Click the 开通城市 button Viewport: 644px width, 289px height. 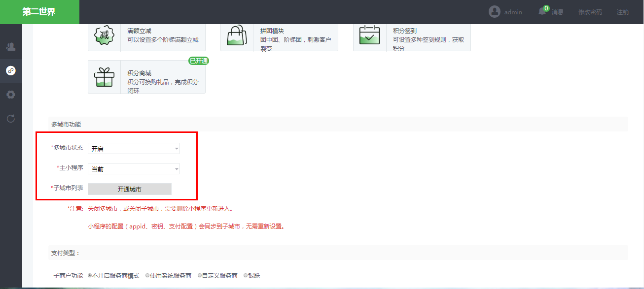tap(130, 189)
